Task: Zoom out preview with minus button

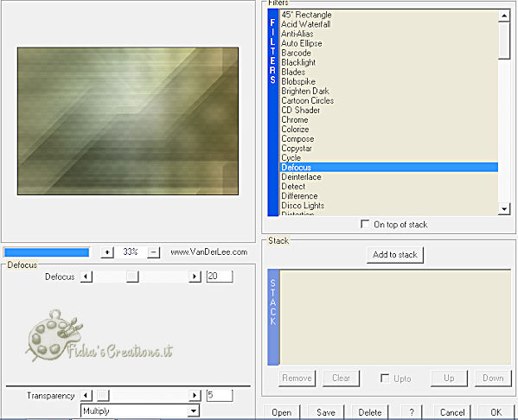Action: click(x=153, y=252)
